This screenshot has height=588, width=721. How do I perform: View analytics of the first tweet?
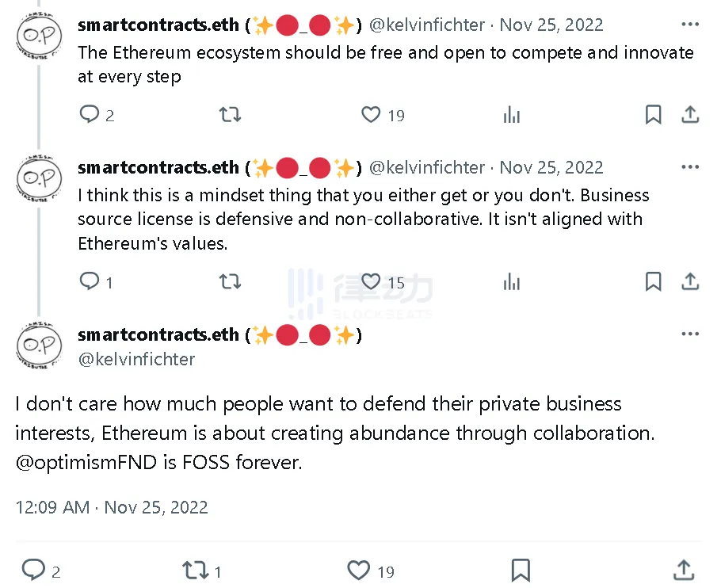point(512,115)
